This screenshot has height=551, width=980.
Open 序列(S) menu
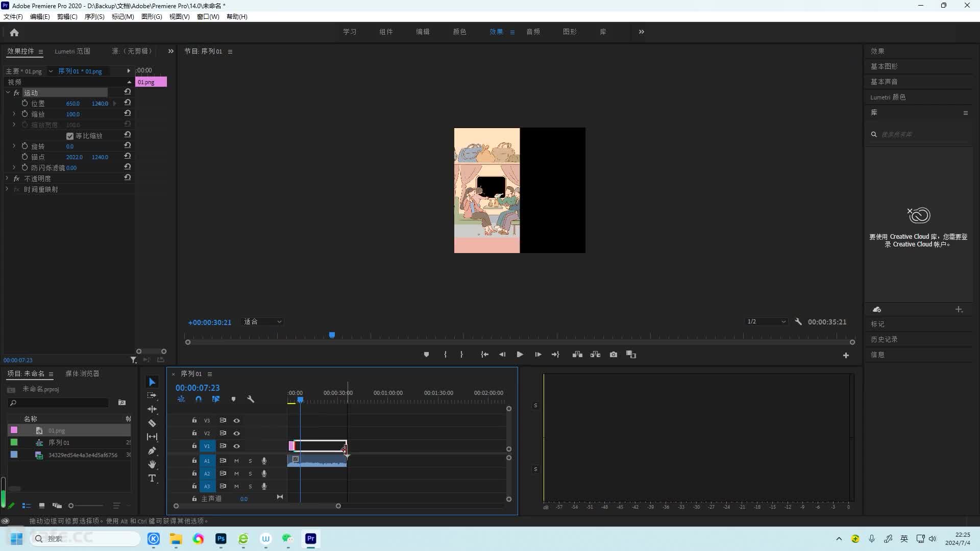[94, 17]
